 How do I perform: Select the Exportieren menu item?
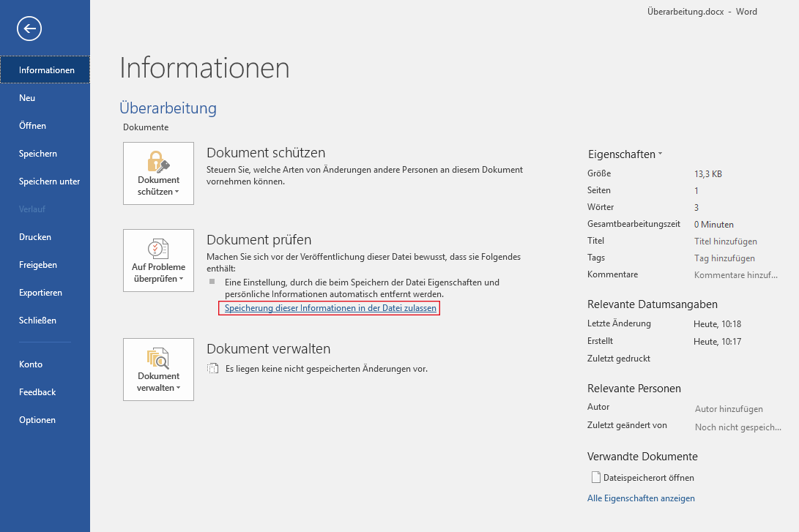(x=45, y=293)
